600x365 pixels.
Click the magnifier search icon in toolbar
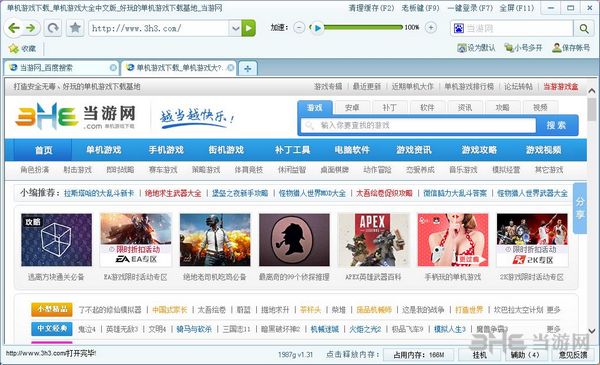pos(584,28)
